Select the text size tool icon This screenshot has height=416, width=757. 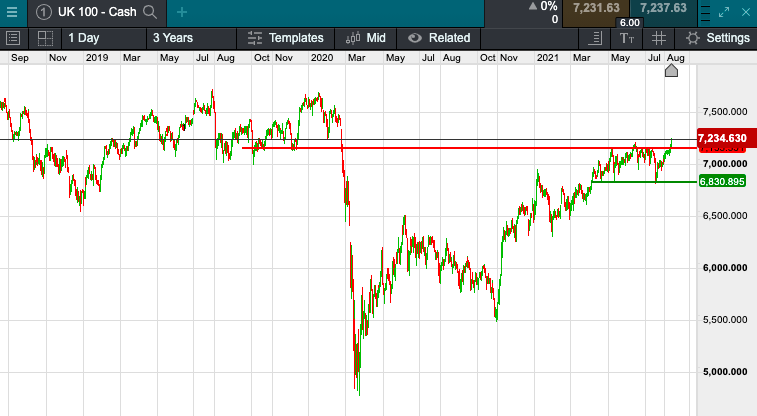pos(627,38)
